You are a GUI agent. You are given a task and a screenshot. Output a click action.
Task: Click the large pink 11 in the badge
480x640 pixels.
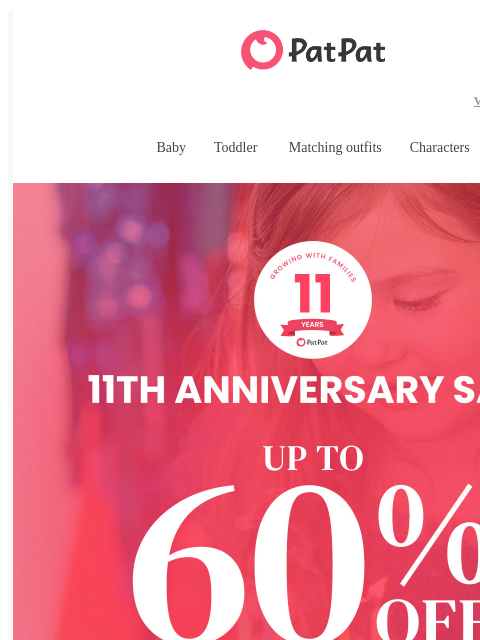click(x=313, y=293)
